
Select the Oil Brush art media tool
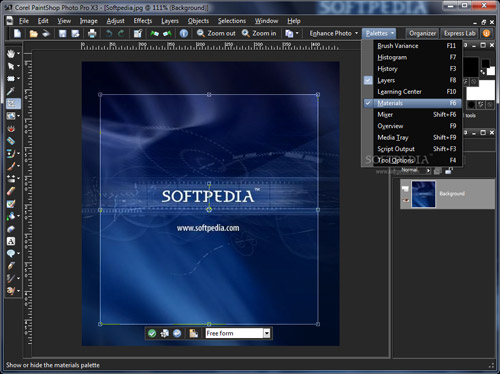pyautogui.click(x=11, y=291)
